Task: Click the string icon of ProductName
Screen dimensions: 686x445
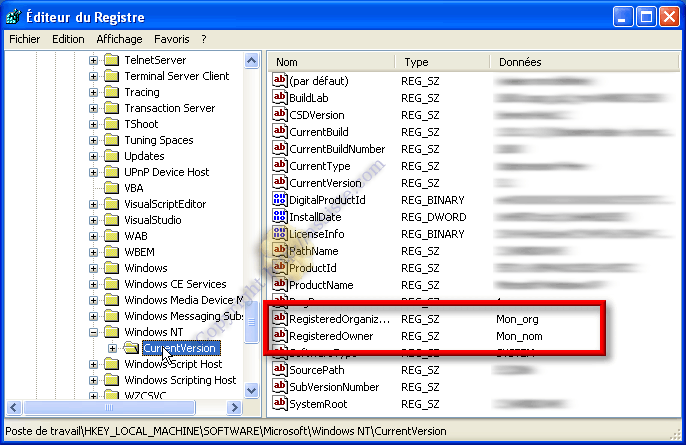Action: [x=280, y=284]
